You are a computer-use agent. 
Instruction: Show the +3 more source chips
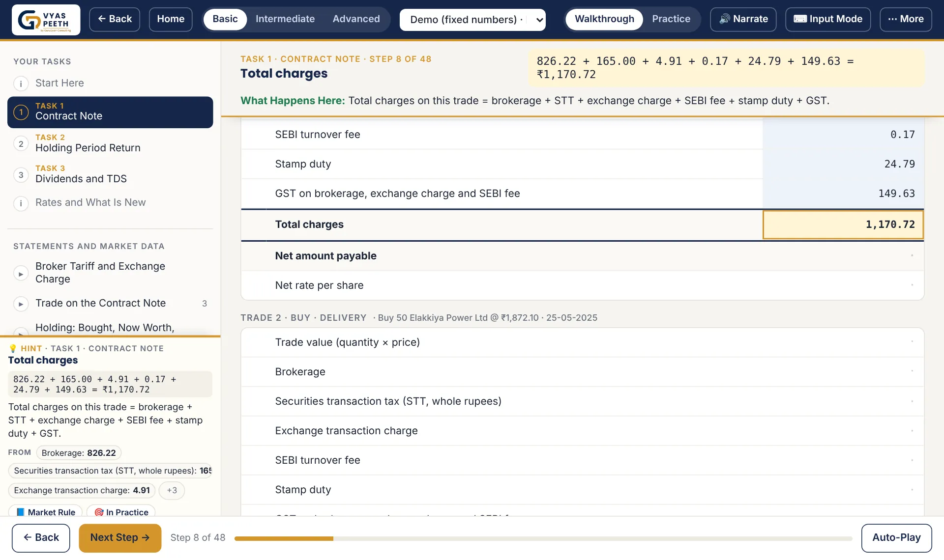click(x=172, y=490)
